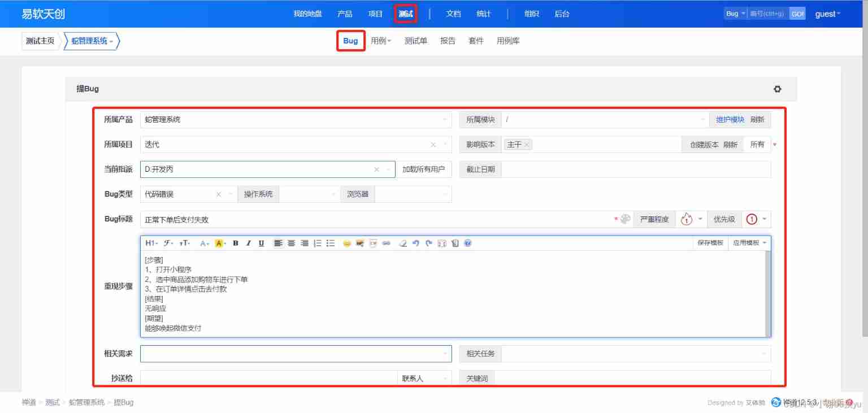Insert an image into editor
Viewport: 868px width, 413px height.
point(359,243)
